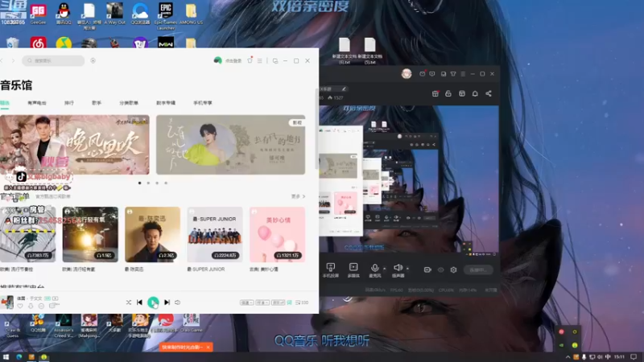Viewport: 644px width, 362px height.
Task: Share the stream with the share icon
Action: pos(489,93)
